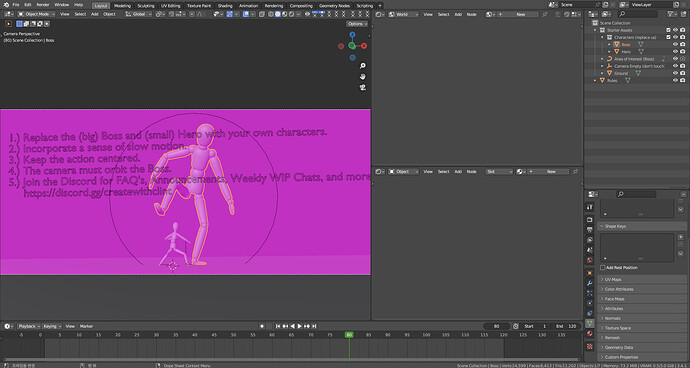This screenshot has height=368, width=690.
Task: Open the Material properties tab icon
Action: tap(590, 334)
